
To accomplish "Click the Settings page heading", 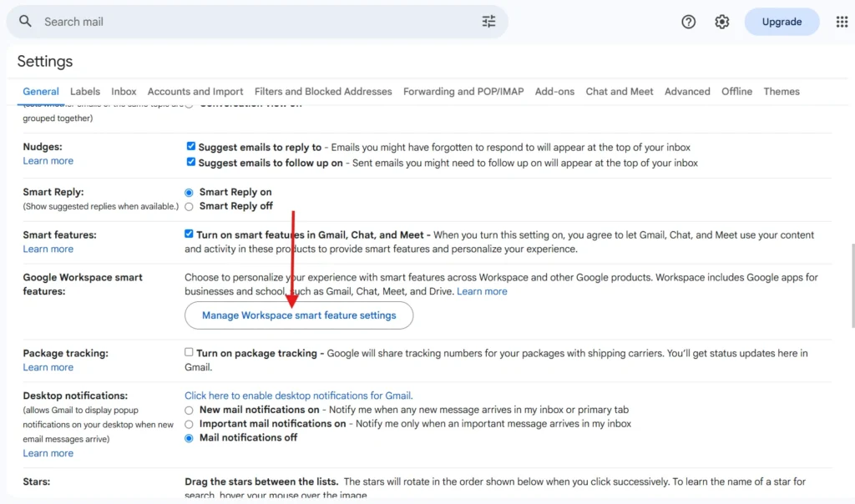I will (x=45, y=61).
